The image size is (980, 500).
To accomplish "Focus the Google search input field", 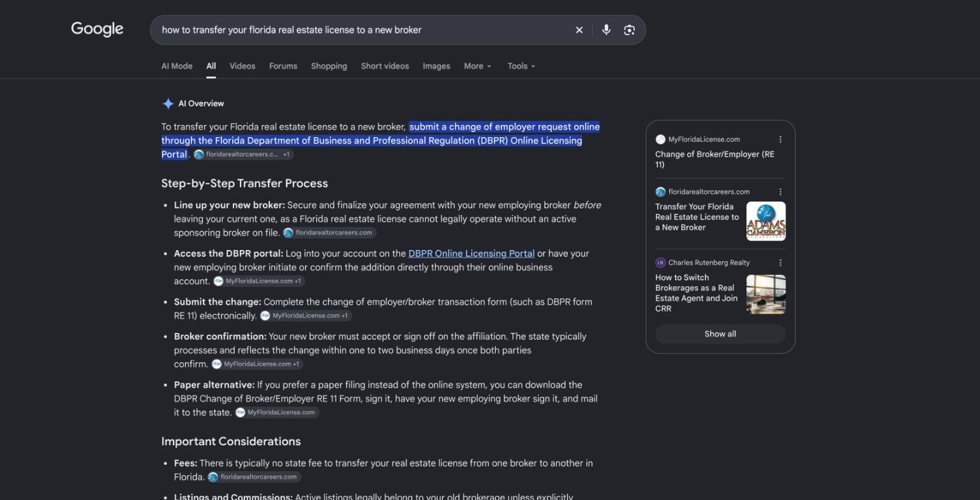I will (364, 30).
